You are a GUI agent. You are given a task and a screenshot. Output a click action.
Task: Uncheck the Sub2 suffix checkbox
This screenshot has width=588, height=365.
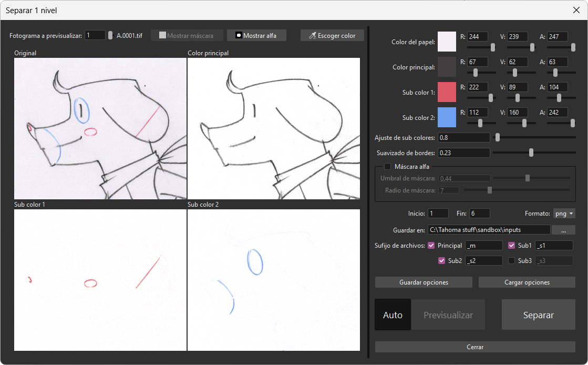[442, 261]
